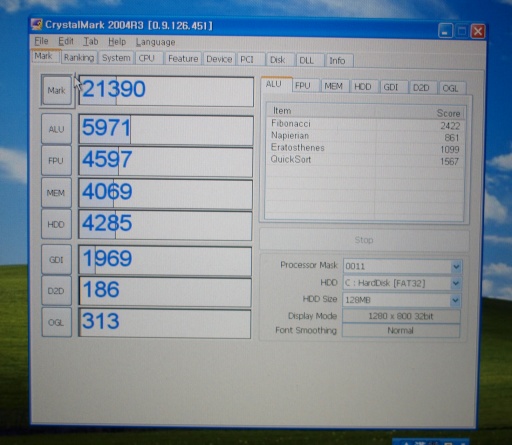
Task: Click the Mark benchmark button
Action: pos(56,90)
